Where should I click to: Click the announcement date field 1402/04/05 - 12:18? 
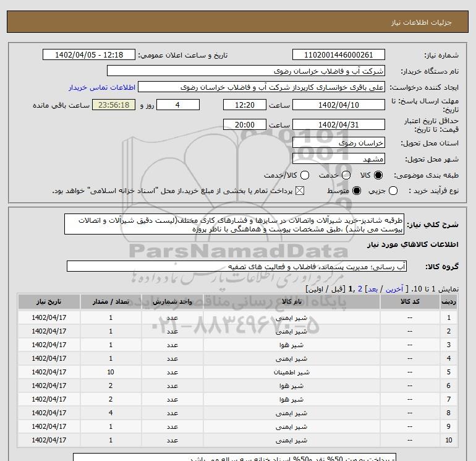(x=89, y=54)
